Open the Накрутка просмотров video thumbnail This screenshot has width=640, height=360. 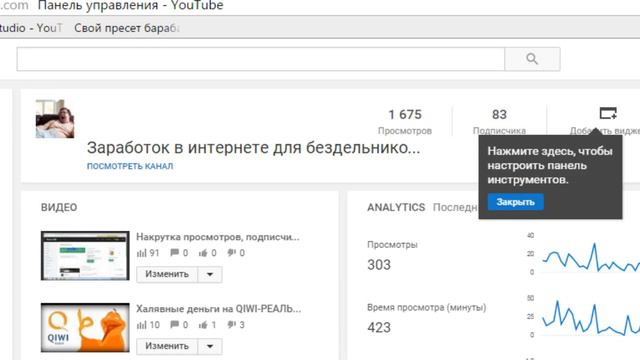coord(85,256)
